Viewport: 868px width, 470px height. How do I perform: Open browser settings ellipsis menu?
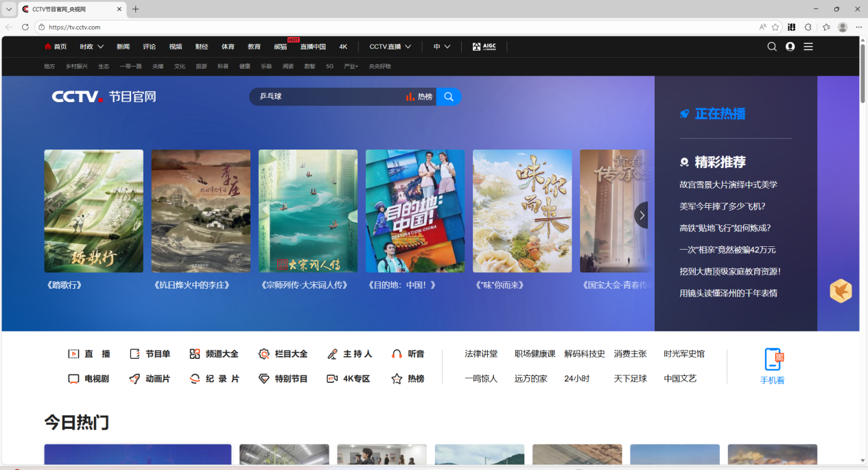[x=858, y=27]
